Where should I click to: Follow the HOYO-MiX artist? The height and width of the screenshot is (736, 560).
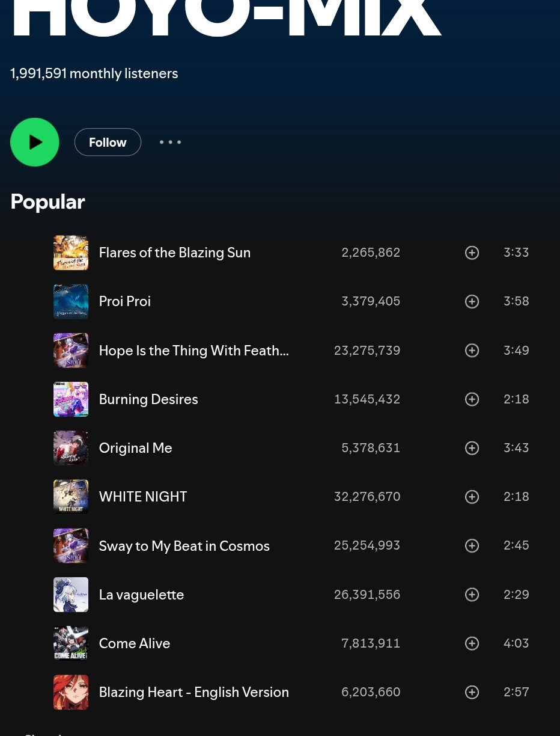[x=108, y=142]
